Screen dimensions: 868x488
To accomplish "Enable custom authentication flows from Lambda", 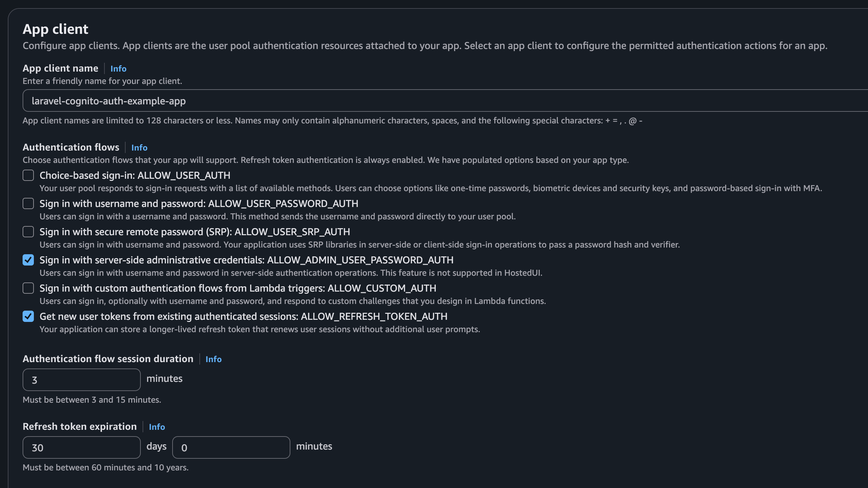I will click(x=28, y=288).
